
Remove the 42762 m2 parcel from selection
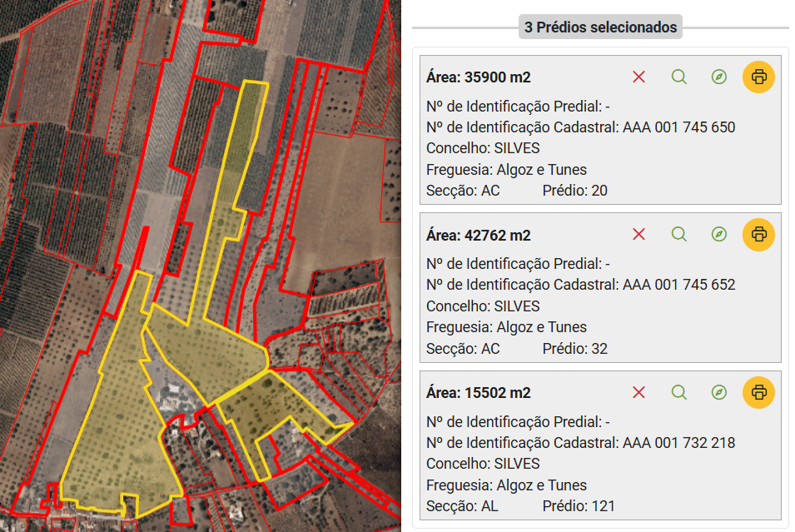638,234
